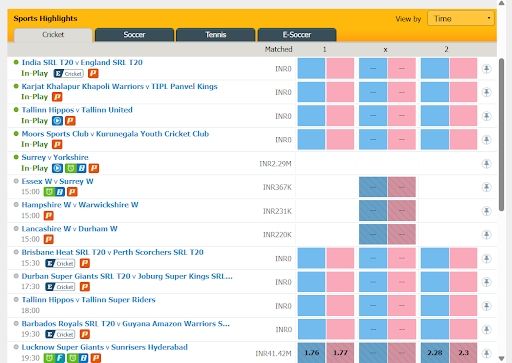Click lay odds 2.3 for Sunrisers Hyderabad
512x363 pixels.
tap(463, 353)
